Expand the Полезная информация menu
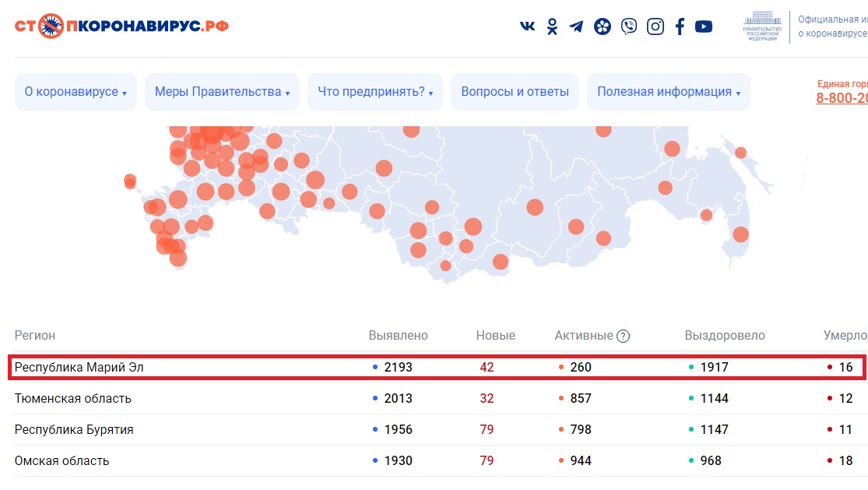The image size is (868, 490). (668, 92)
